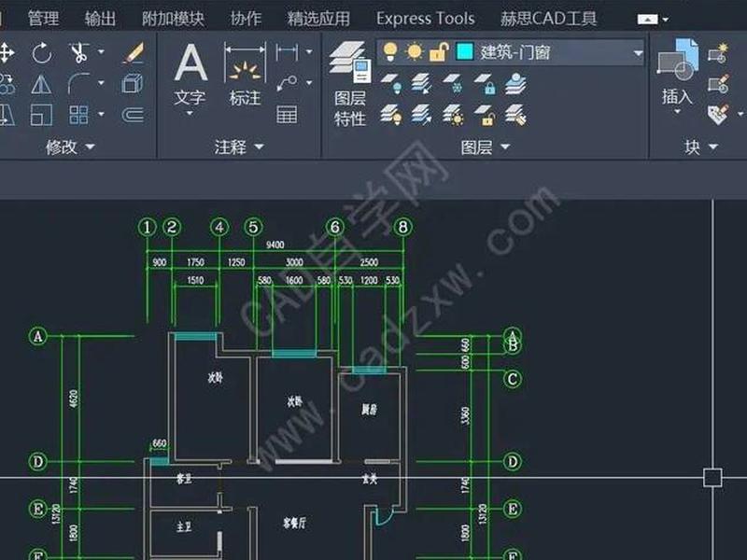Click the 插入 insert block icon
Screen dimensions: 747x560
(x=678, y=72)
